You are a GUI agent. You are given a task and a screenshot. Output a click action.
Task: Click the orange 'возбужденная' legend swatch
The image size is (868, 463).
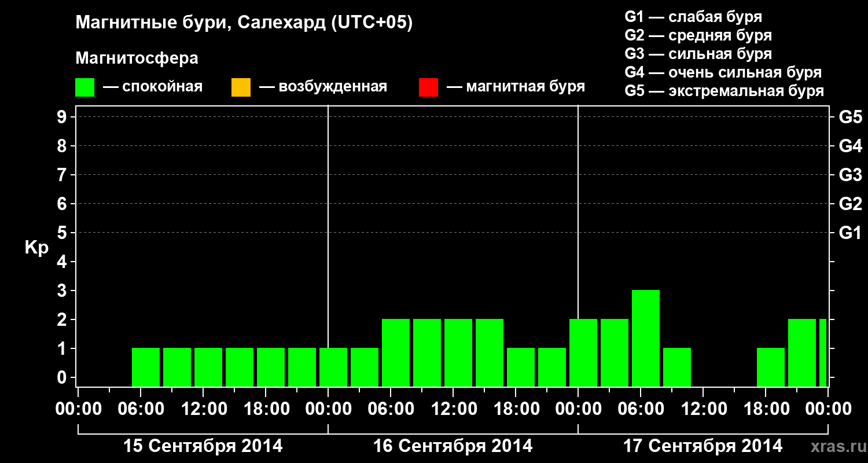[241, 87]
